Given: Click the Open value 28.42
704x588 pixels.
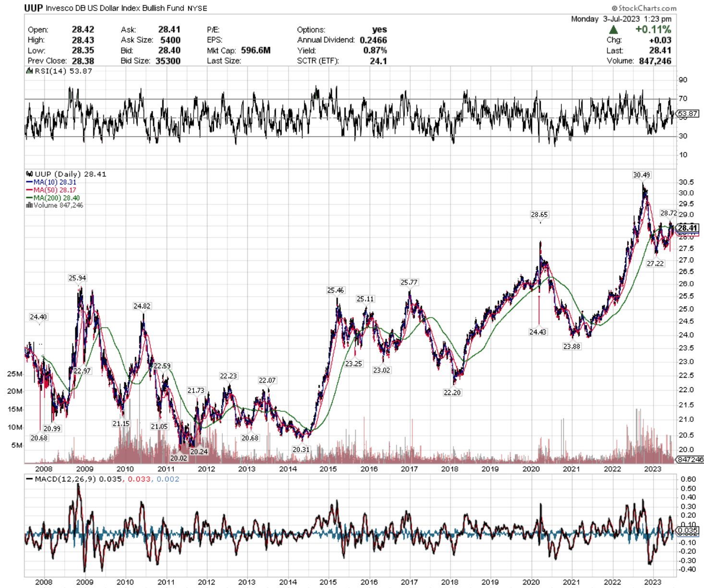Looking at the screenshot, I should click(x=83, y=30).
